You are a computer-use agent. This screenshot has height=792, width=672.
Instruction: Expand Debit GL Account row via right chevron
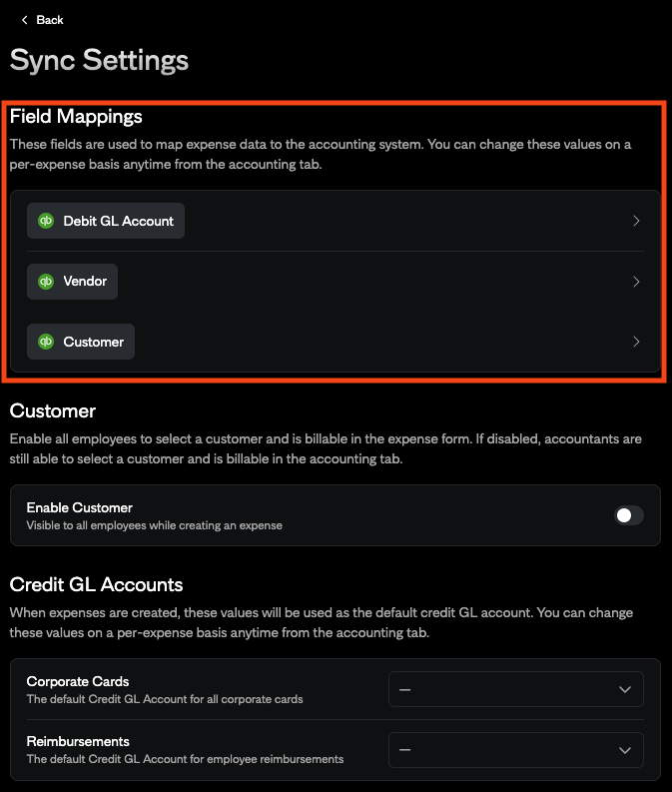636,221
